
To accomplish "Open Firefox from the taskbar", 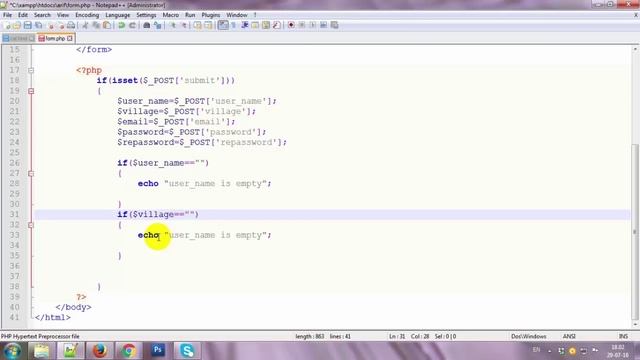I will coord(99,351).
